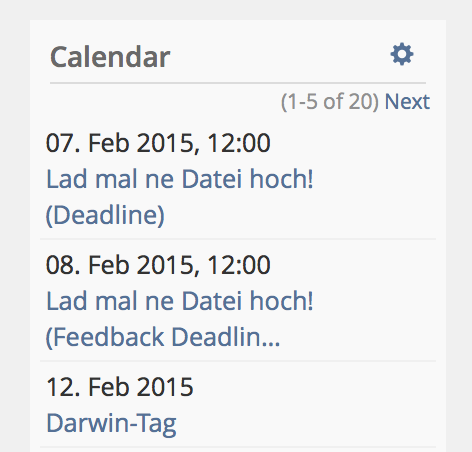Click the separator above the 12. Feb entry
472x452 pixels.
(238, 361)
